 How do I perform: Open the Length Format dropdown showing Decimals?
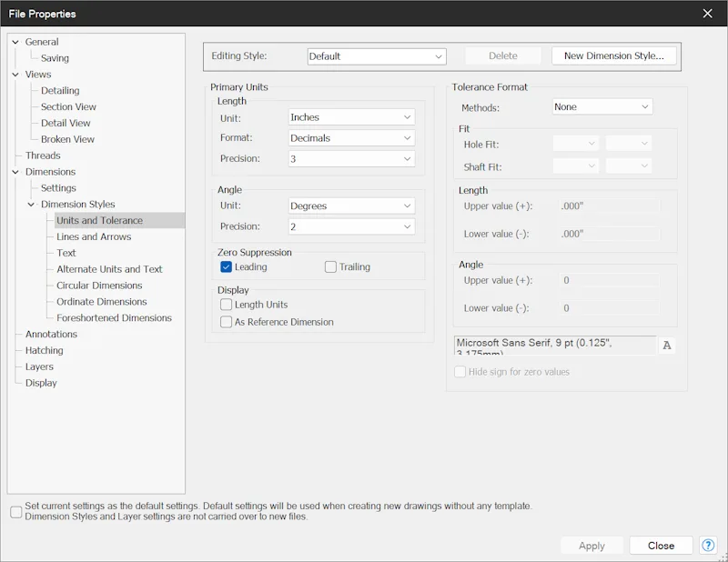(351, 138)
